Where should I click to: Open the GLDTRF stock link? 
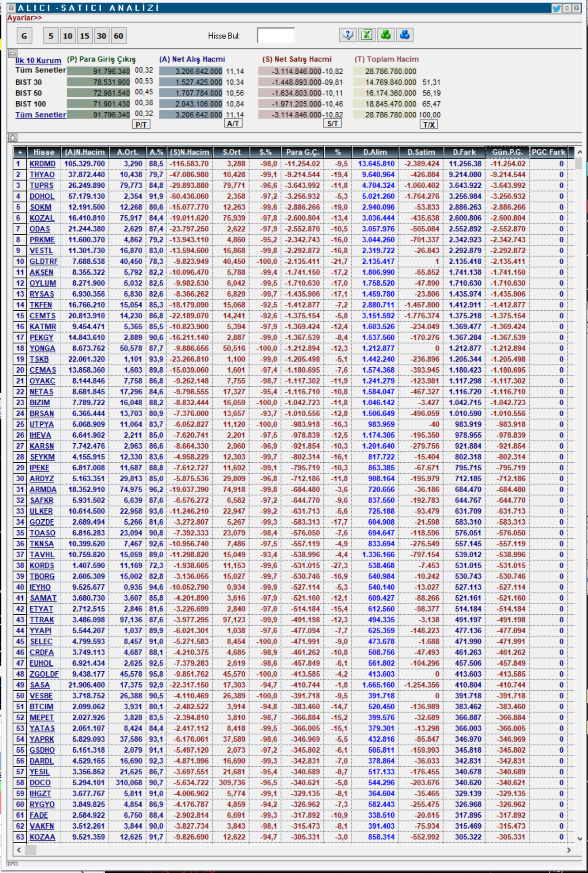point(44,261)
